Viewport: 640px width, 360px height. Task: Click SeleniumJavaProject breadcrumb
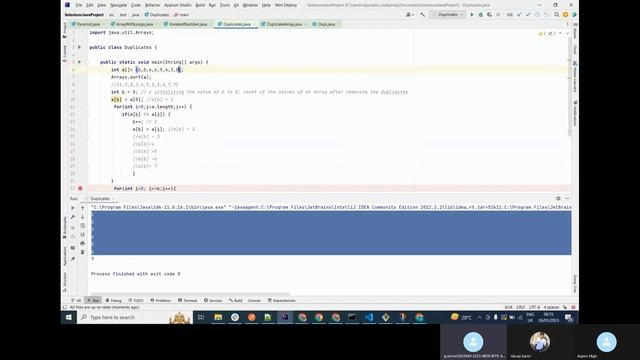[84, 15]
